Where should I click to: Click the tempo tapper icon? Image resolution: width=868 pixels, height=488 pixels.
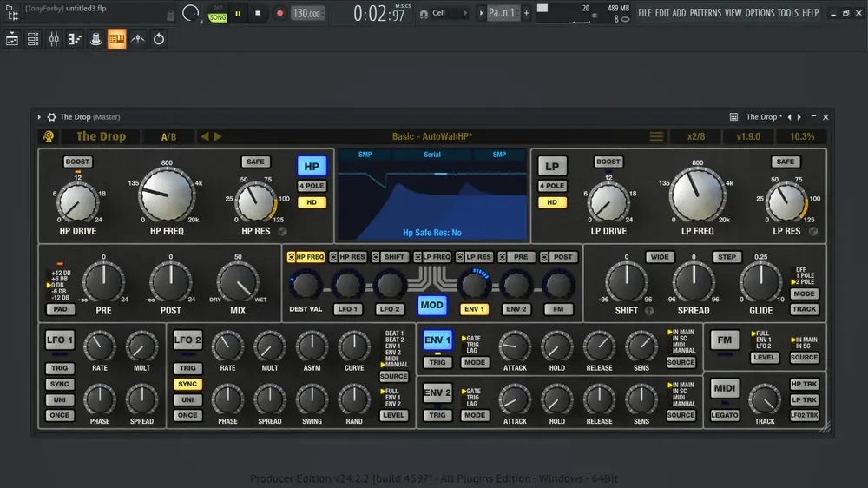point(138,39)
